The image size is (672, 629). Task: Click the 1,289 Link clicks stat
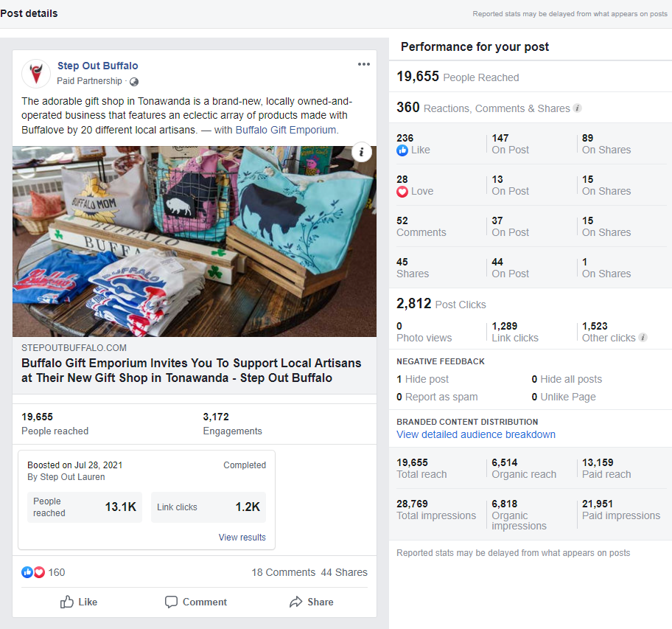[515, 332]
